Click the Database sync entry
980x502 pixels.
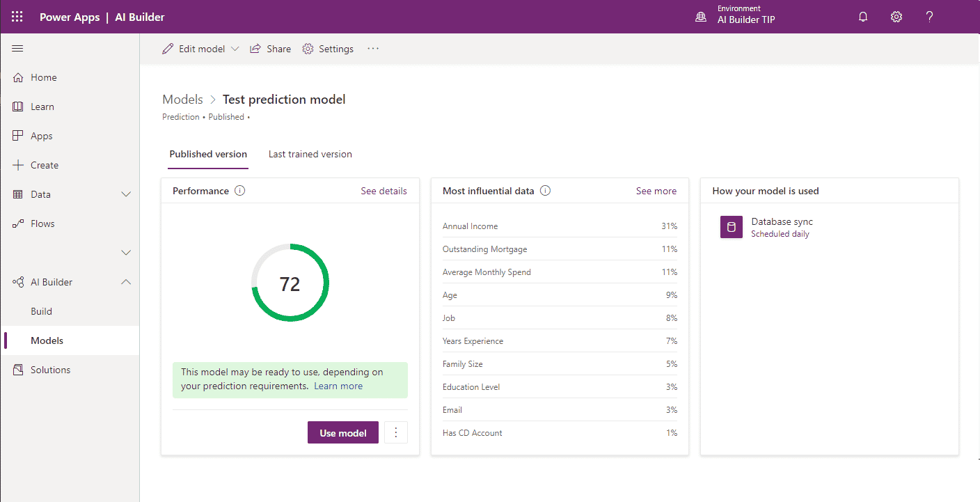click(766, 227)
